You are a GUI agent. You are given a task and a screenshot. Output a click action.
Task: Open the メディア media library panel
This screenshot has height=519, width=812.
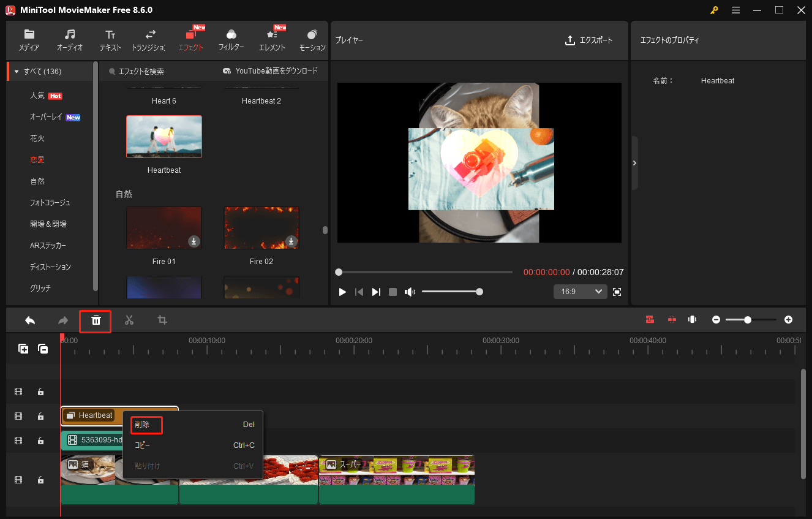click(28, 40)
